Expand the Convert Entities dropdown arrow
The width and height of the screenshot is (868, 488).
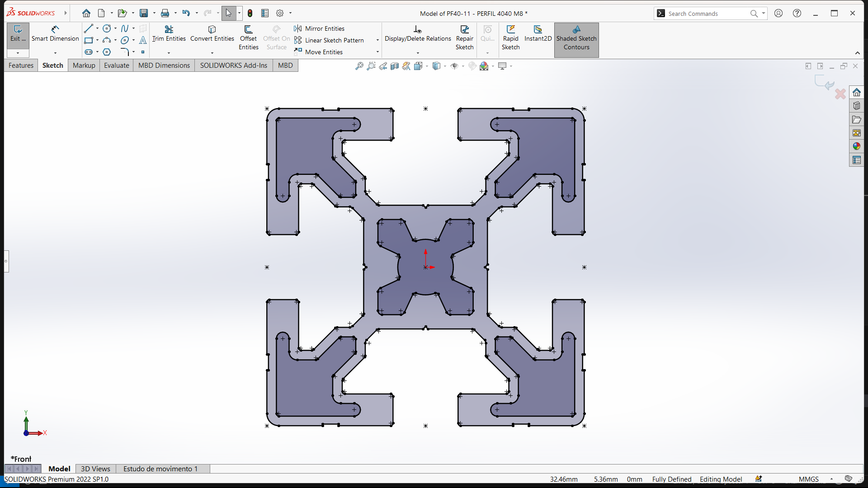click(212, 53)
